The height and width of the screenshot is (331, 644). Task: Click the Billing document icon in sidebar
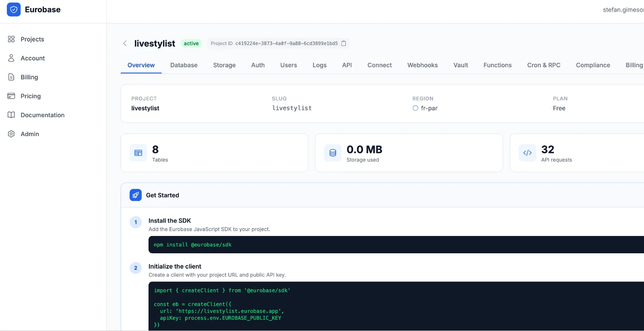point(11,77)
